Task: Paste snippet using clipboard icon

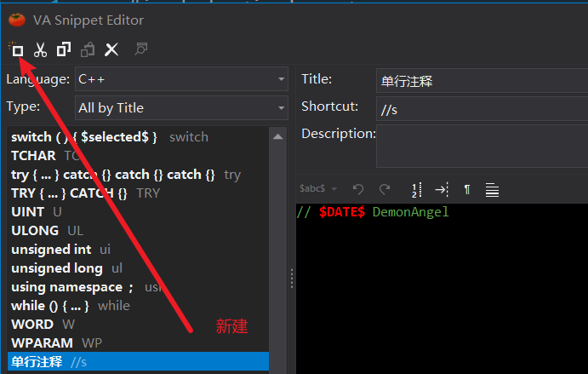Action: pyautogui.click(x=88, y=49)
